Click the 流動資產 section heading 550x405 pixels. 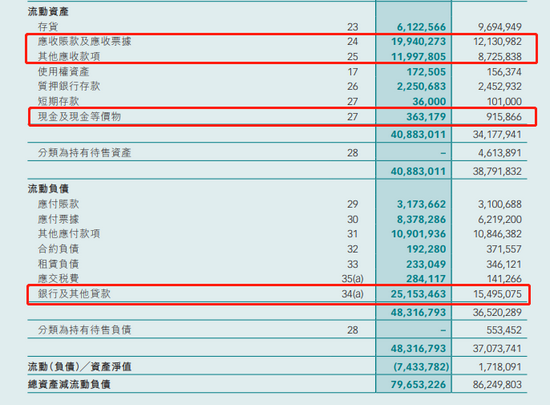tap(48, 12)
